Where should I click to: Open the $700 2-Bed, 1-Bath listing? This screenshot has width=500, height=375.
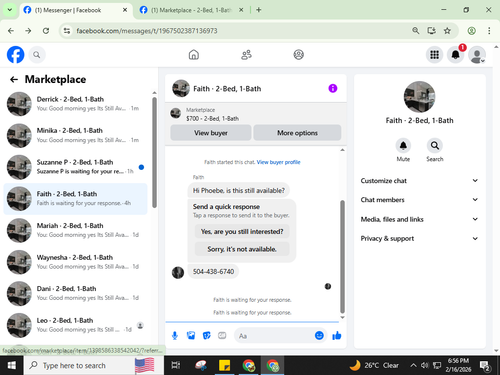tap(212, 118)
